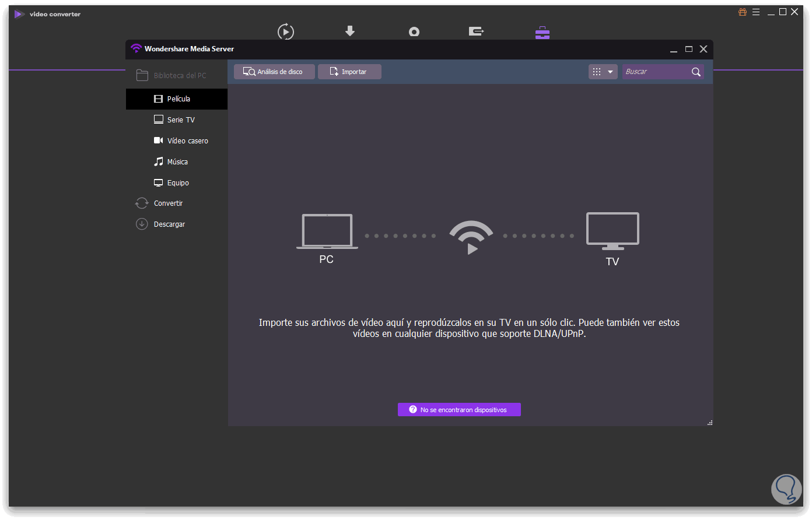Click the 'Wondershare Media Server' title text
Viewport: 812px width, 520px height.
click(x=189, y=49)
